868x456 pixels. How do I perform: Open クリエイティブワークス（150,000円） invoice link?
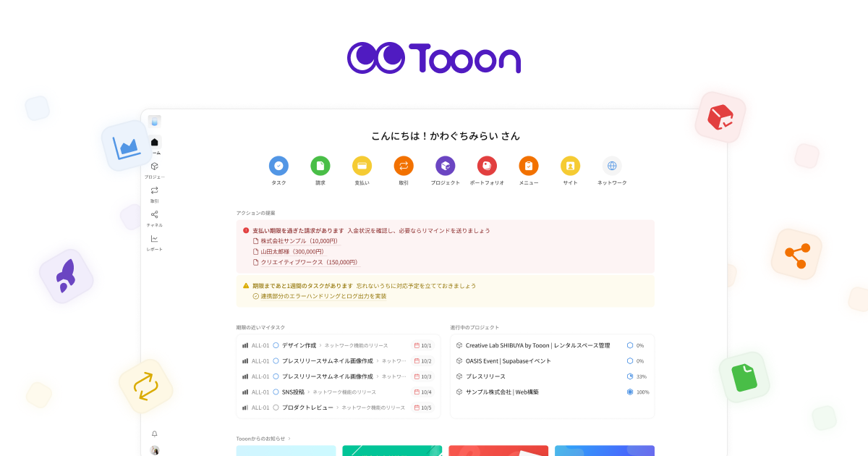(x=305, y=262)
